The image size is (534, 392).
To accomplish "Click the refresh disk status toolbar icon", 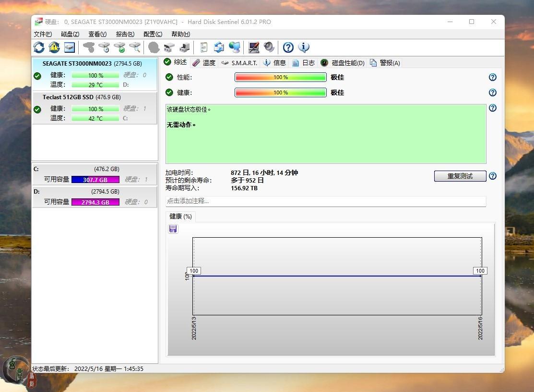I will tap(39, 47).
